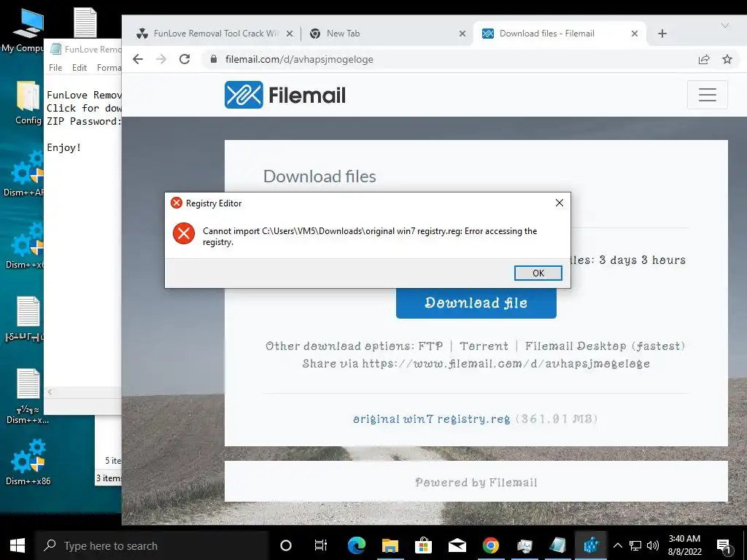Image resolution: width=747 pixels, height=560 pixels.
Task: Close the FunLove Removal Tool tab
Action: tap(290, 34)
